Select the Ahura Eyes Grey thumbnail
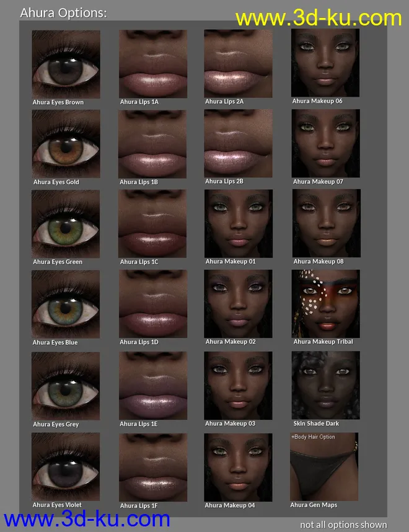409x532 pixels. click(66, 385)
